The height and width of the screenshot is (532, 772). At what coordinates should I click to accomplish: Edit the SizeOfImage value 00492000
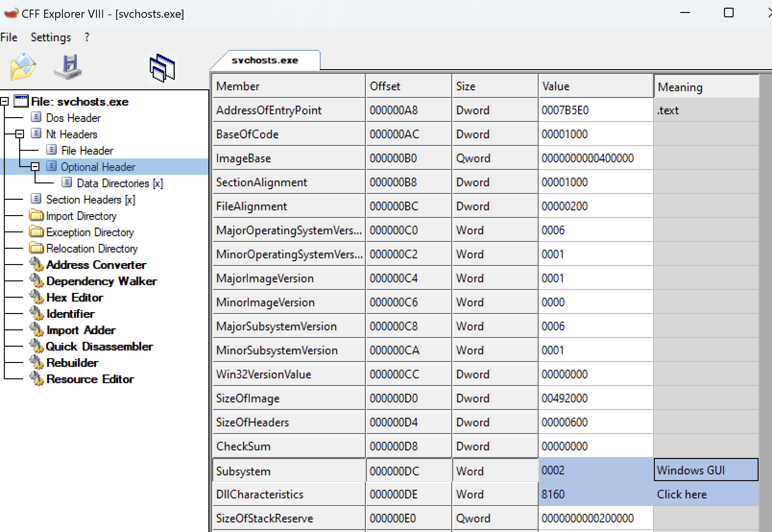pyautogui.click(x=595, y=398)
